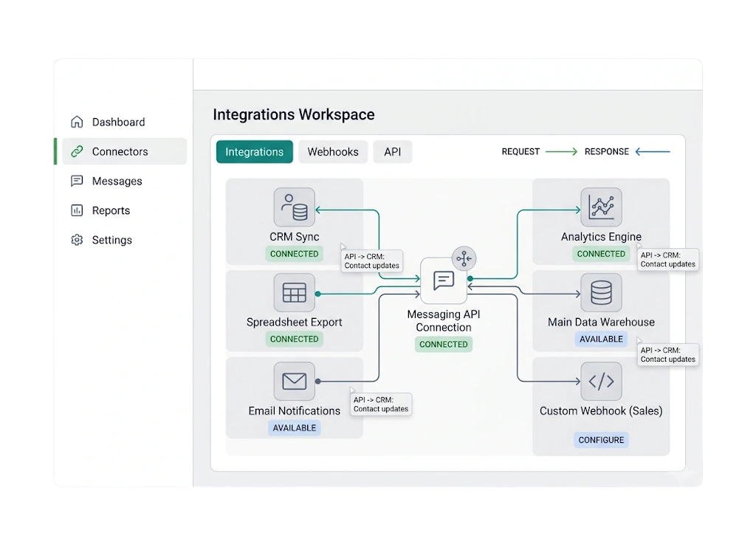Open the Reports chart icon

click(x=77, y=210)
